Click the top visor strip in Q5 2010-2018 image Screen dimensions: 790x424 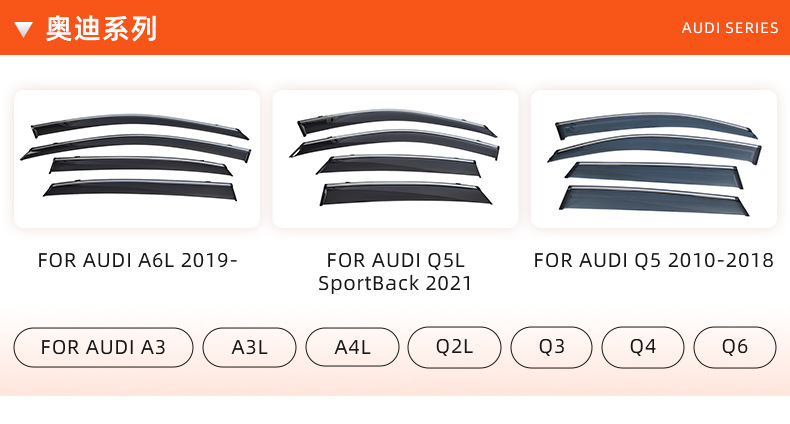coord(655,124)
